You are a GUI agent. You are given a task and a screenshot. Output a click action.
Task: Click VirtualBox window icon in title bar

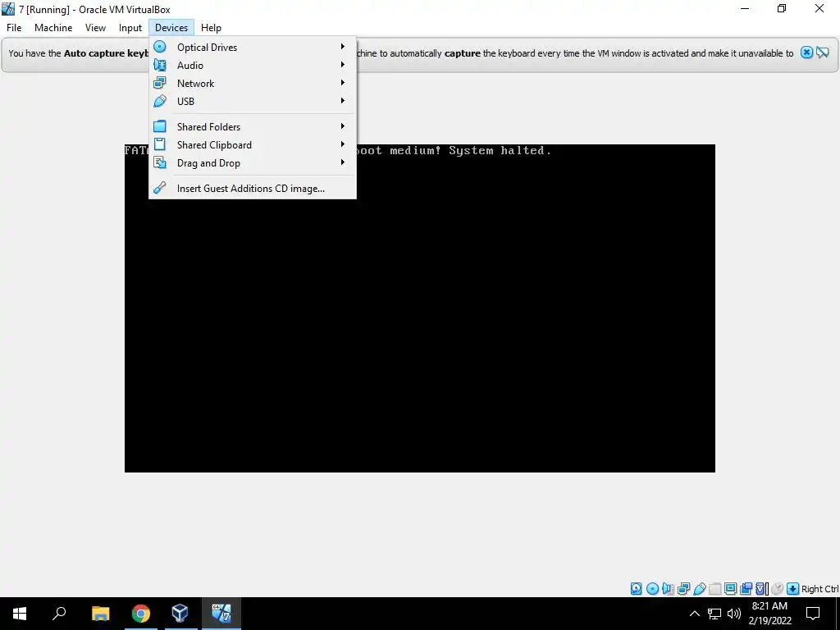click(x=8, y=8)
